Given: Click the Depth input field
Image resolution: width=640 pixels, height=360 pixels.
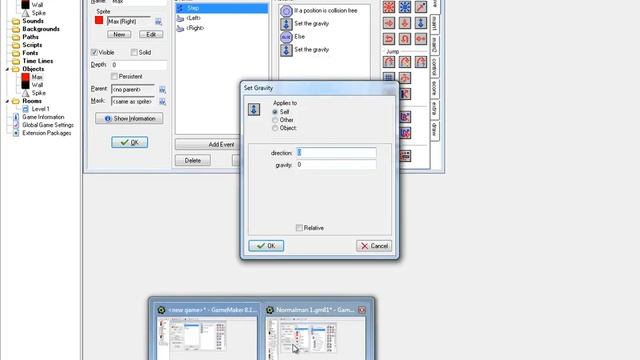Looking at the screenshot, I should click(139, 65).
